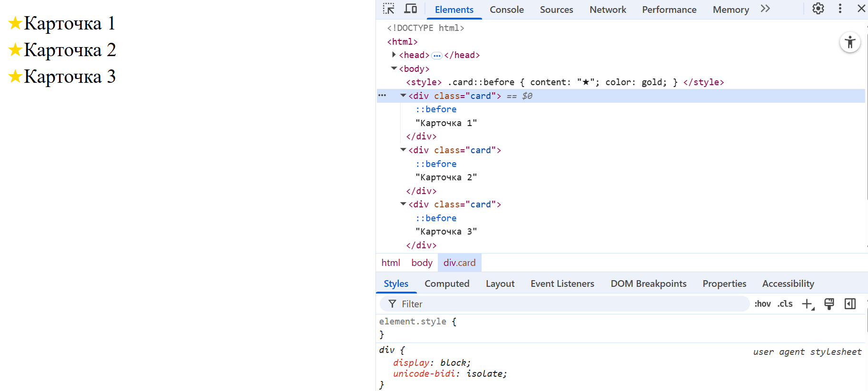Open the Network tab
This screenshot has height=391, width=868.
[608, 10]
